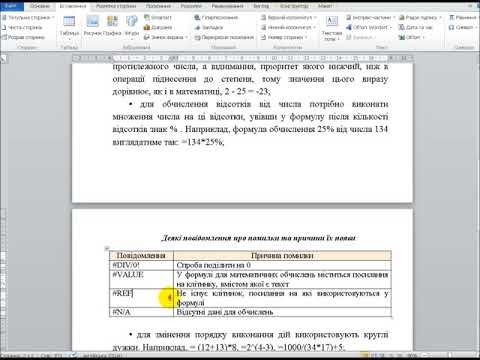Open the Mailings ribbon tab

191,6
